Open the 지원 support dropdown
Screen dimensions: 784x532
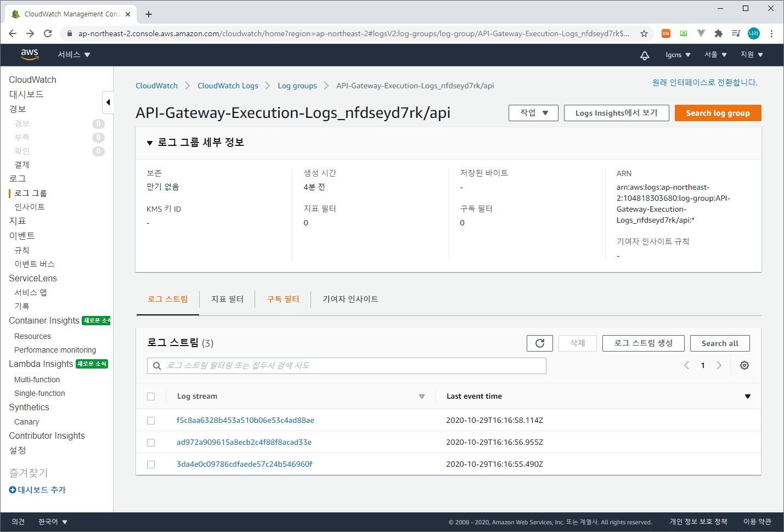click(x=752, y=55)
